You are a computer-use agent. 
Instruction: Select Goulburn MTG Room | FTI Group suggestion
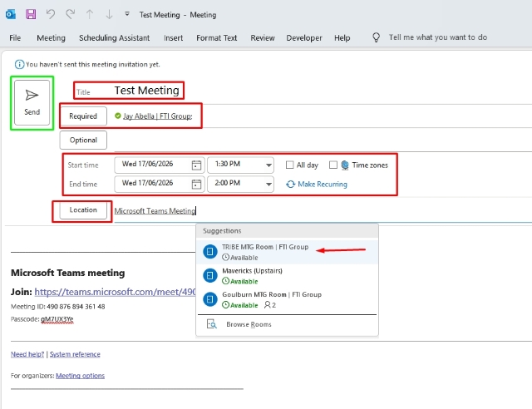(287, 299)
